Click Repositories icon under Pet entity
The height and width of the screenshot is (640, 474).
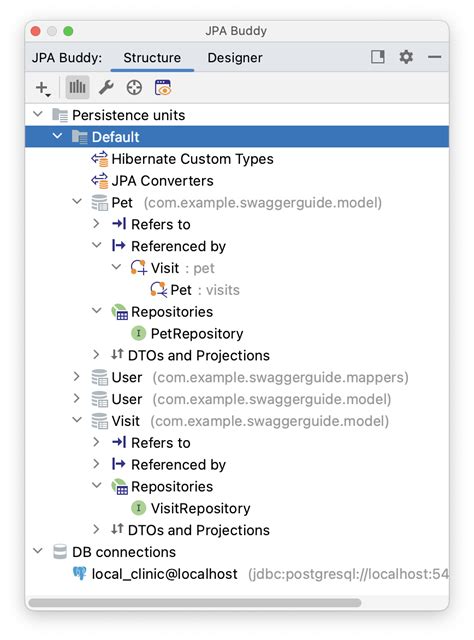click(x=120, y=312)
